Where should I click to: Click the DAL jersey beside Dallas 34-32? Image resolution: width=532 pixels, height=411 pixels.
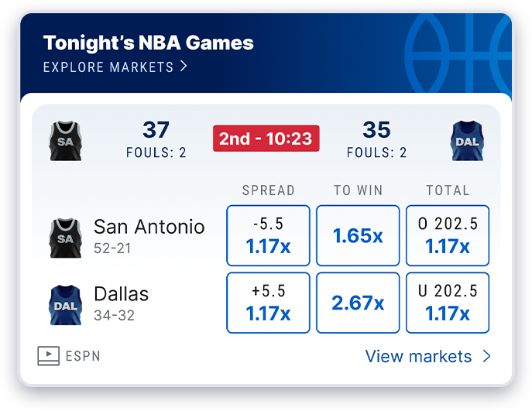66,305
